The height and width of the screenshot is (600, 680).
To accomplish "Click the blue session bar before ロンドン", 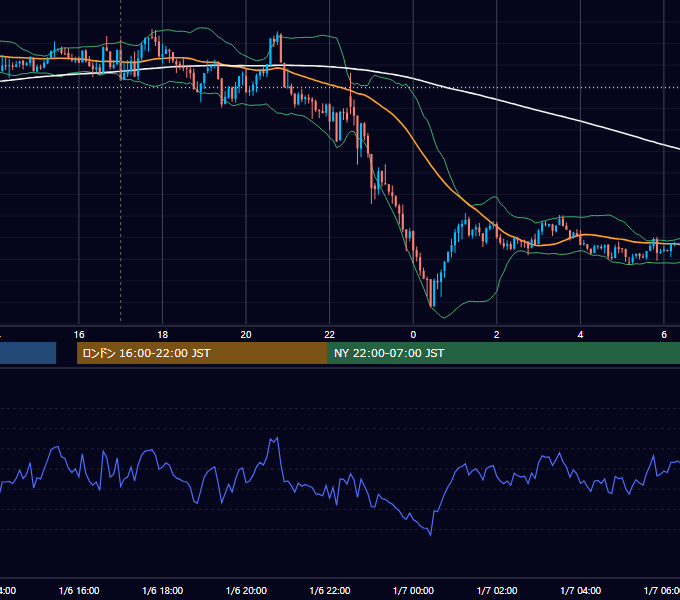I will tap(28, 353).
